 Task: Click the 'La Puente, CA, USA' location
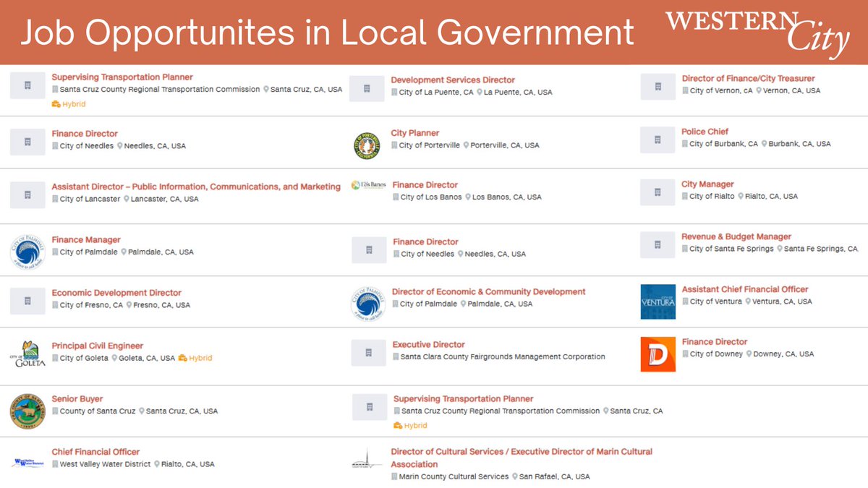pyautogui.click(x=518, y=93)
